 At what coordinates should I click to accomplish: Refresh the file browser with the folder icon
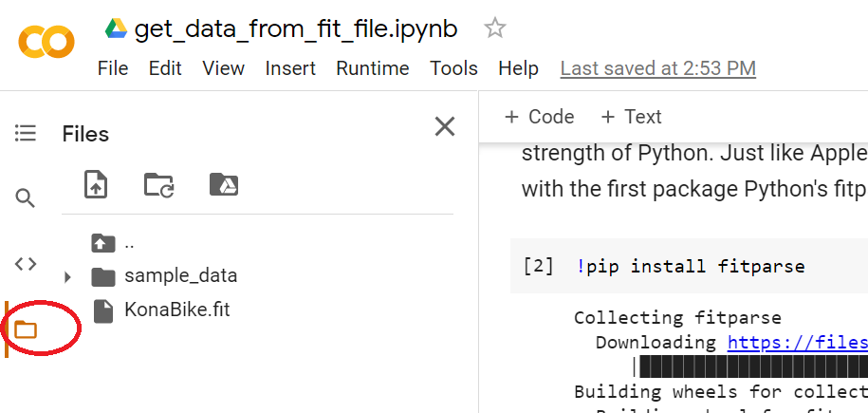click(x=159, y=184)
